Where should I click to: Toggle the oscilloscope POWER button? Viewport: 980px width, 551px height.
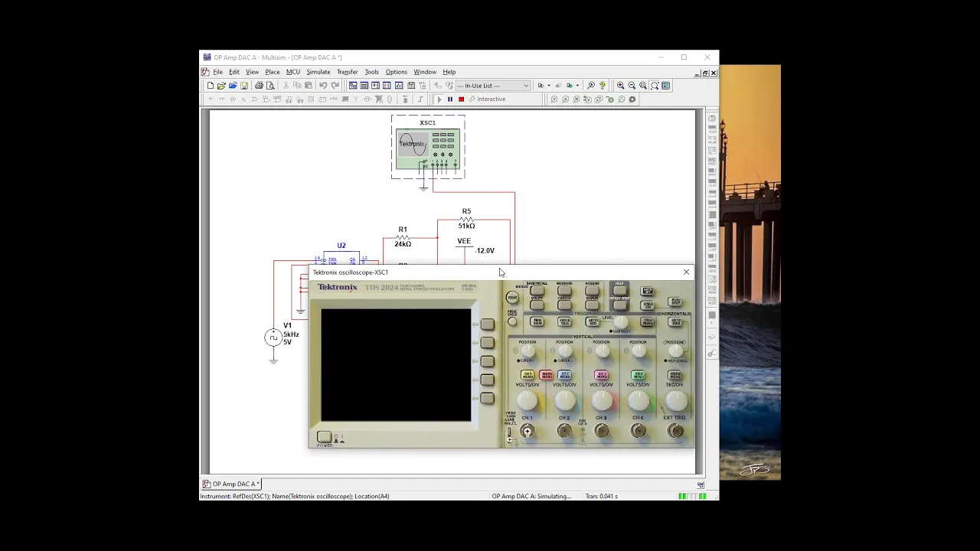[x=324, y=437]
